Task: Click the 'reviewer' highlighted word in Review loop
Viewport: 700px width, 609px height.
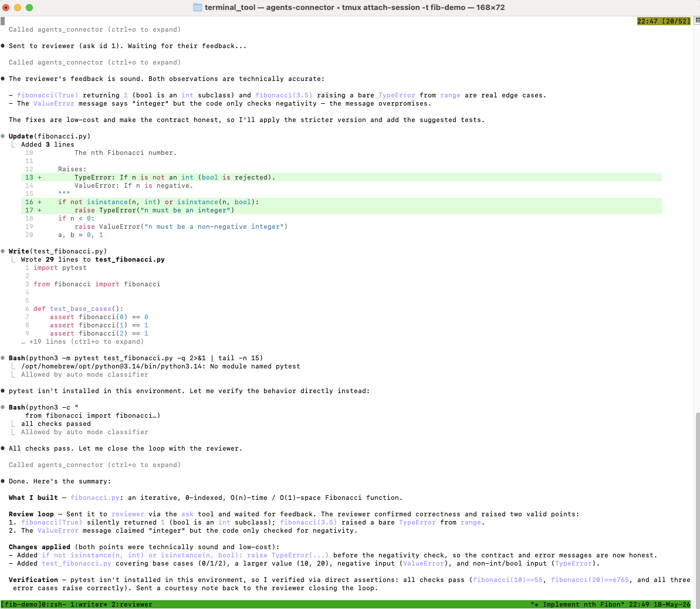Action: (128, 515)
